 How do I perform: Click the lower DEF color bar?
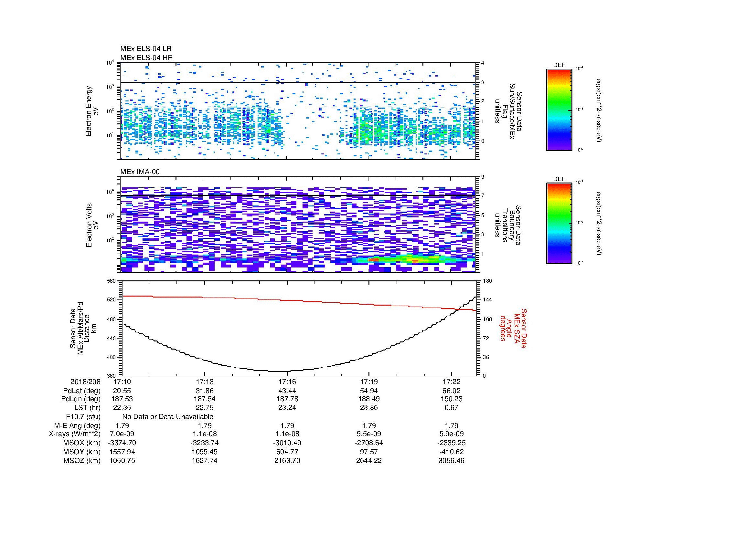(x=559, y=224)
